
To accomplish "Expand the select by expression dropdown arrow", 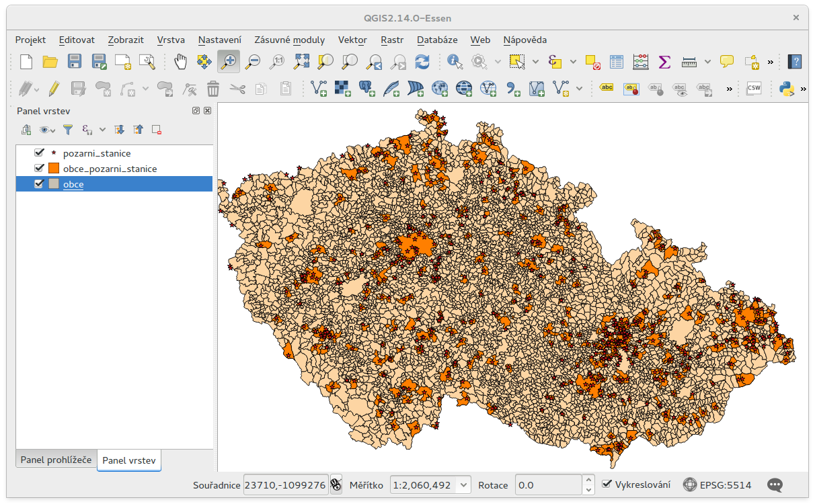I will tap(573, 62).
